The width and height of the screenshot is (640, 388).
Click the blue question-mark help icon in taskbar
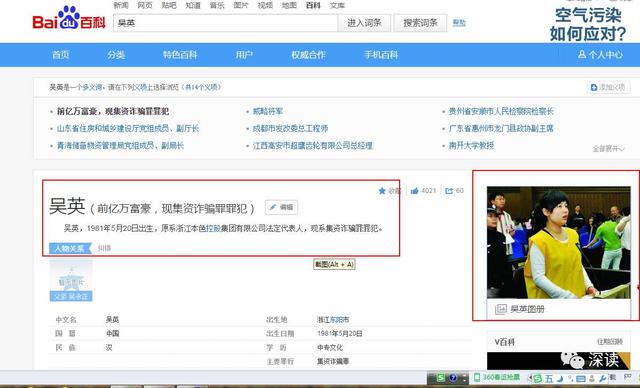pos(453,378)
